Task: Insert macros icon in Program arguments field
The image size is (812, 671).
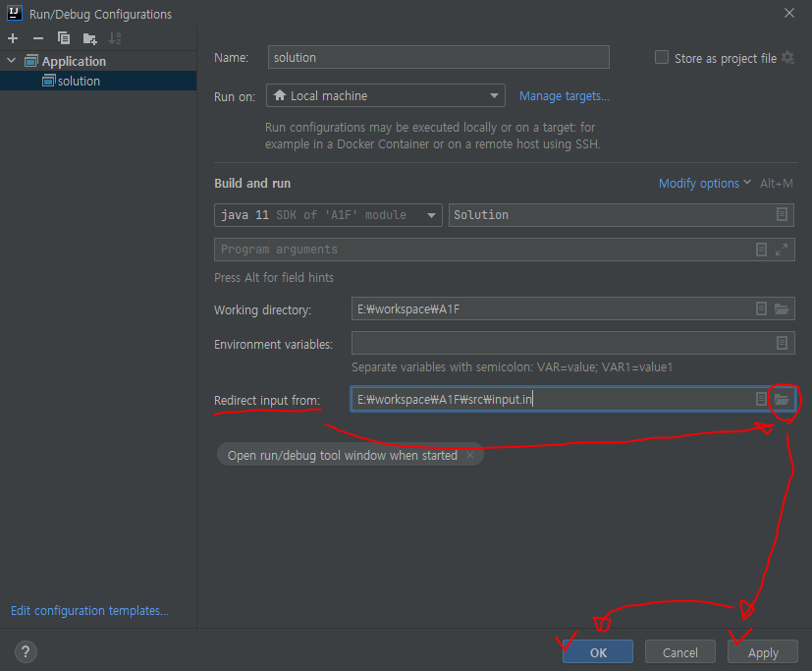Action: [x=761, y=250]
